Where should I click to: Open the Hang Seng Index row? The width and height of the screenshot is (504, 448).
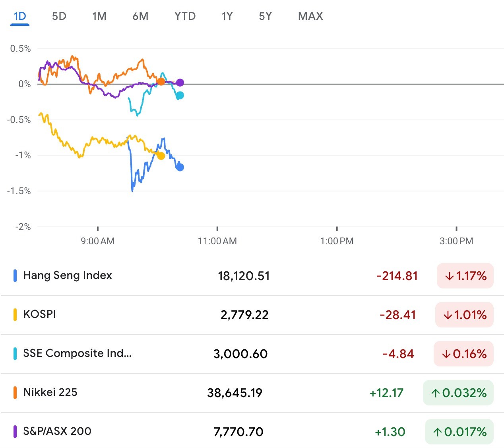pos(252,276)
